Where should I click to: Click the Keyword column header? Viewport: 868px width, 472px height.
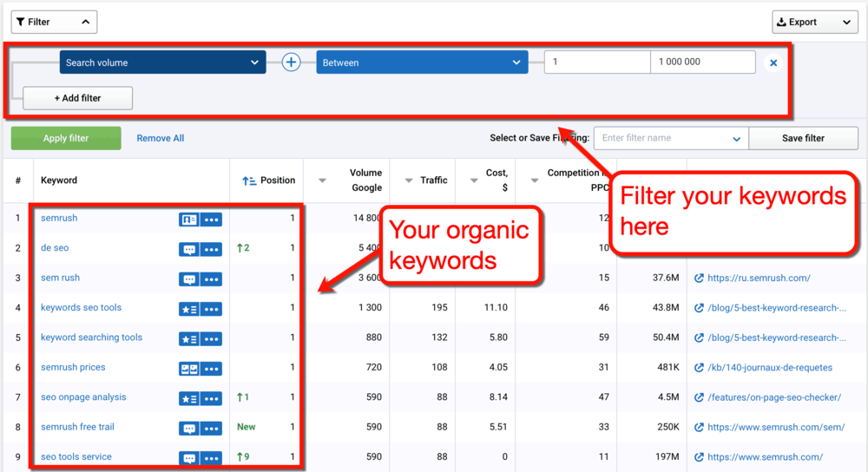click(59, 180)
